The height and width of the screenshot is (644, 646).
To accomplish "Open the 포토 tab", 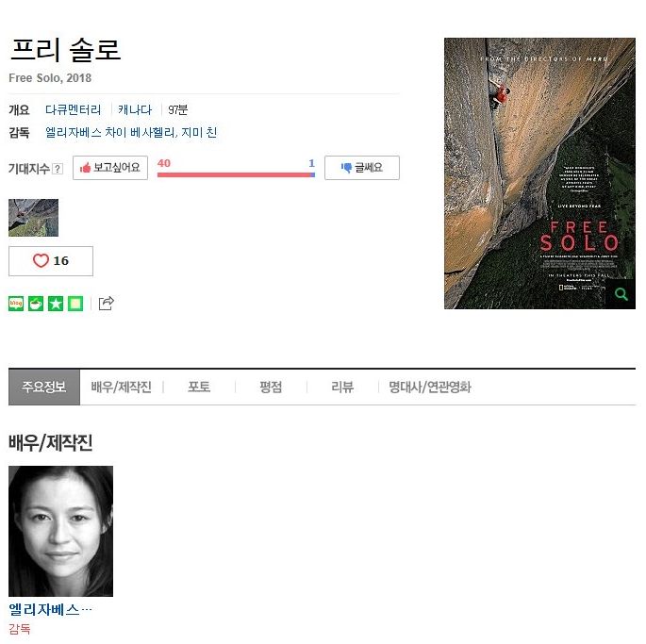I will tap(199, 387).
